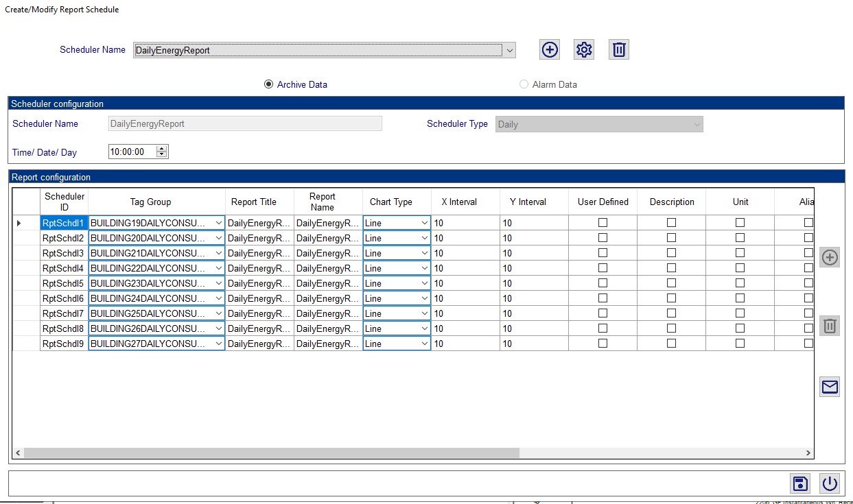This screenshot has width=853, height=504.
Task: Enable User Defined checkbox for RptSchdl1
Action: 603,223
